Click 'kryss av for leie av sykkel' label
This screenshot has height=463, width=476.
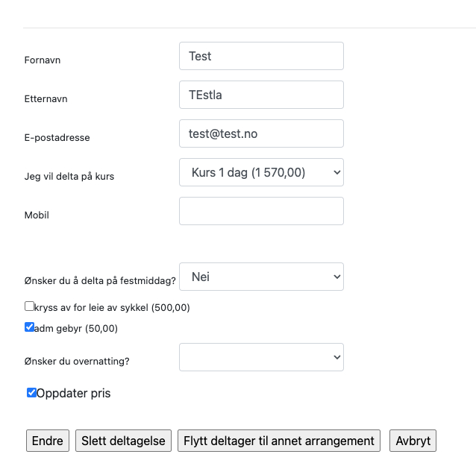pos(112,307)
